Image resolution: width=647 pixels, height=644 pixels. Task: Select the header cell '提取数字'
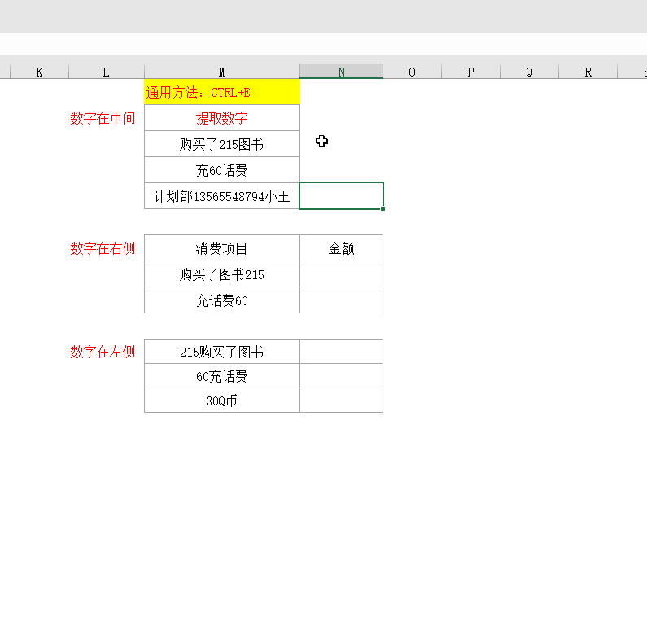click(222, 118)
